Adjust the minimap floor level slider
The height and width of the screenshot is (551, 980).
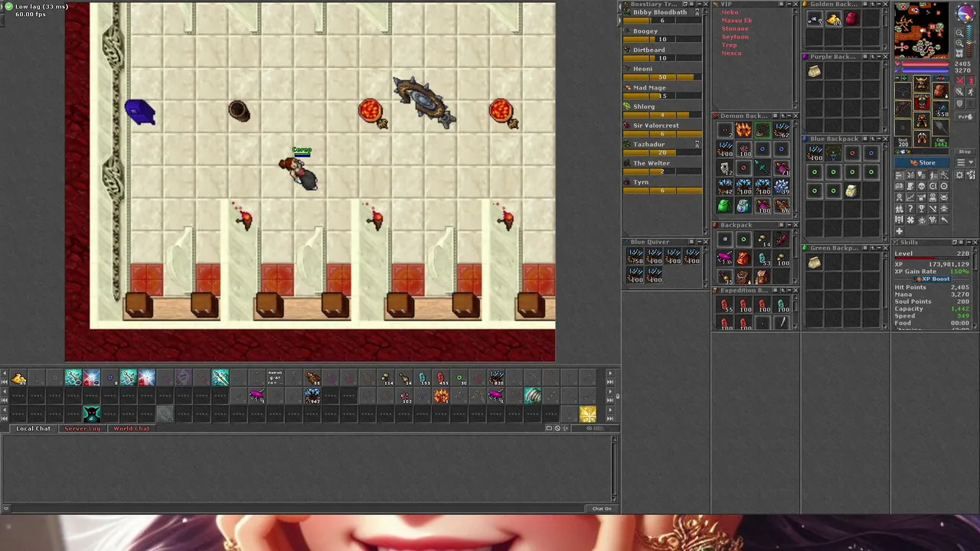click(x=969, y=41)
